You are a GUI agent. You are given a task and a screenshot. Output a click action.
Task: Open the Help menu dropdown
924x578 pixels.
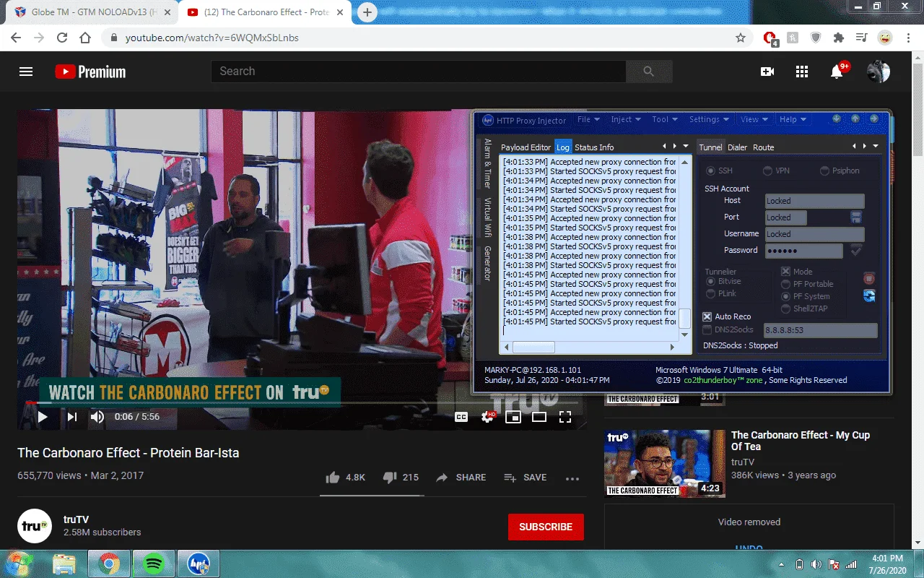[792, 120]
